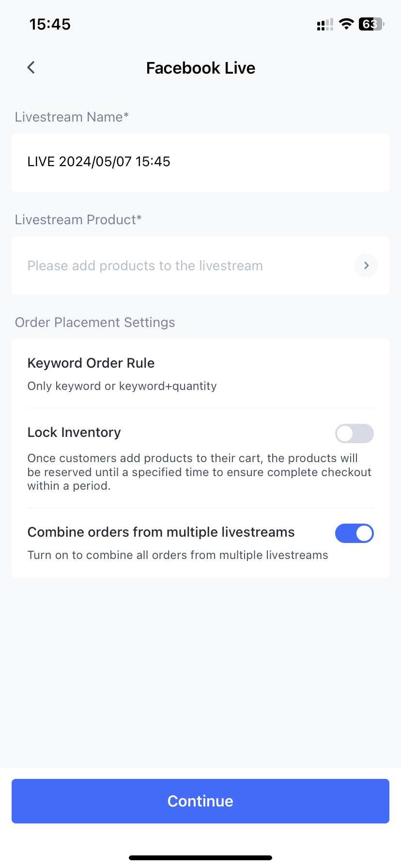
Task: Disable the Combine orders toggle
Action: click(x=354, y=533)
